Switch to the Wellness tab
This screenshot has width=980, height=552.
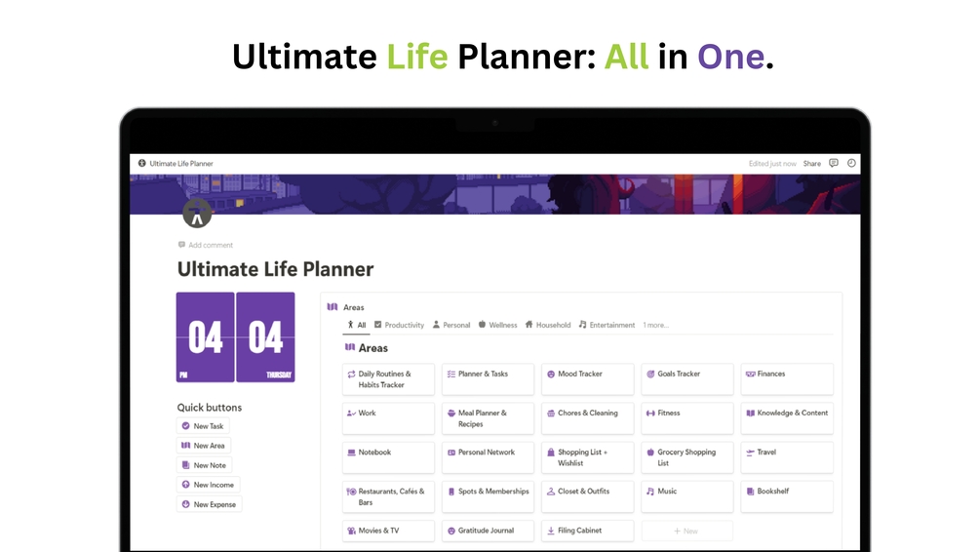coord(497,325)
